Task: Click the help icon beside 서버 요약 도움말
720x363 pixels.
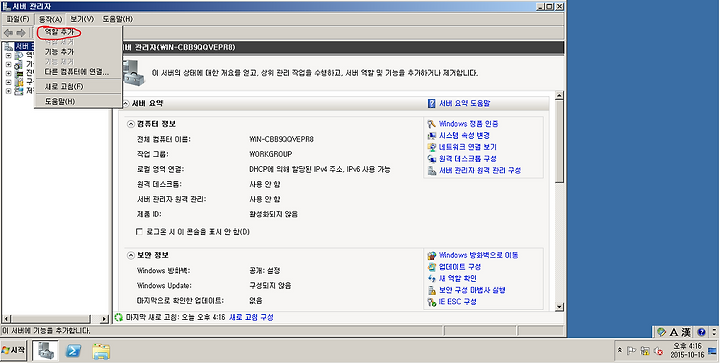Action: [x=432, y=104]
